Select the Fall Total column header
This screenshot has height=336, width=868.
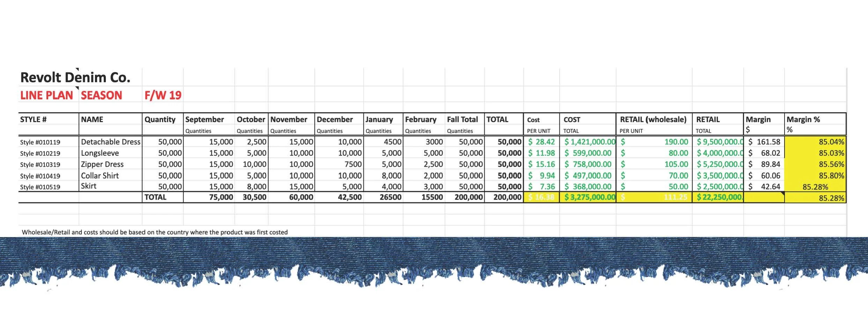click(x=462, y=120)
